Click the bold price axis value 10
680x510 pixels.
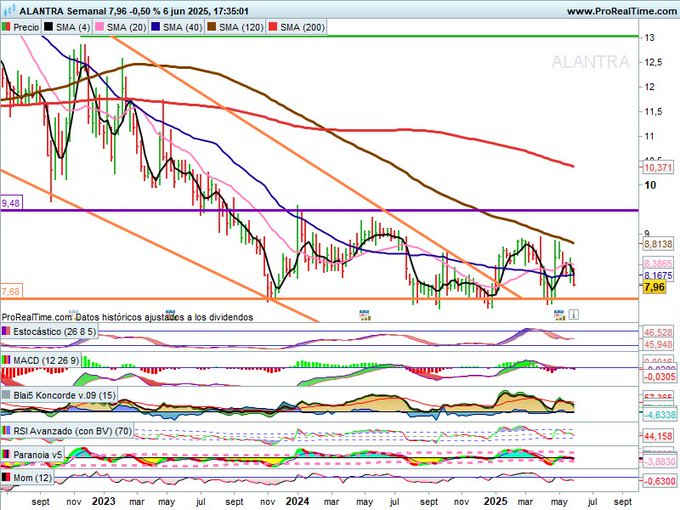tap(650, 185)
